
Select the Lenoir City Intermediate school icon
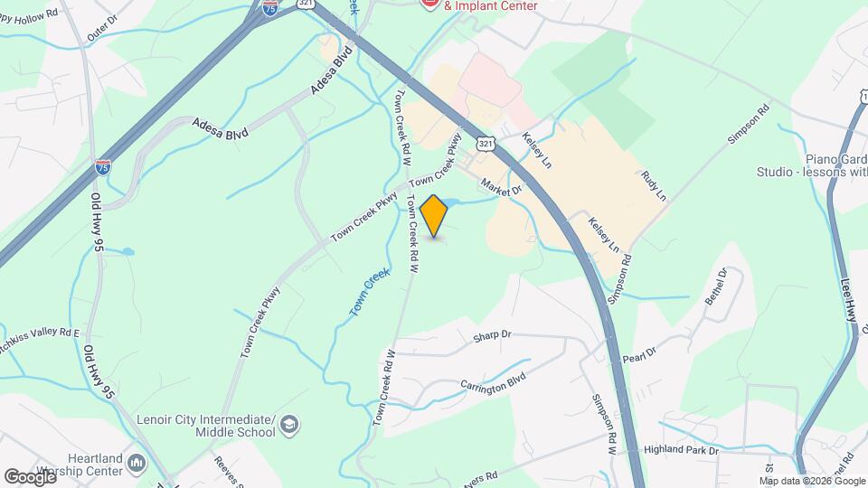289,426
